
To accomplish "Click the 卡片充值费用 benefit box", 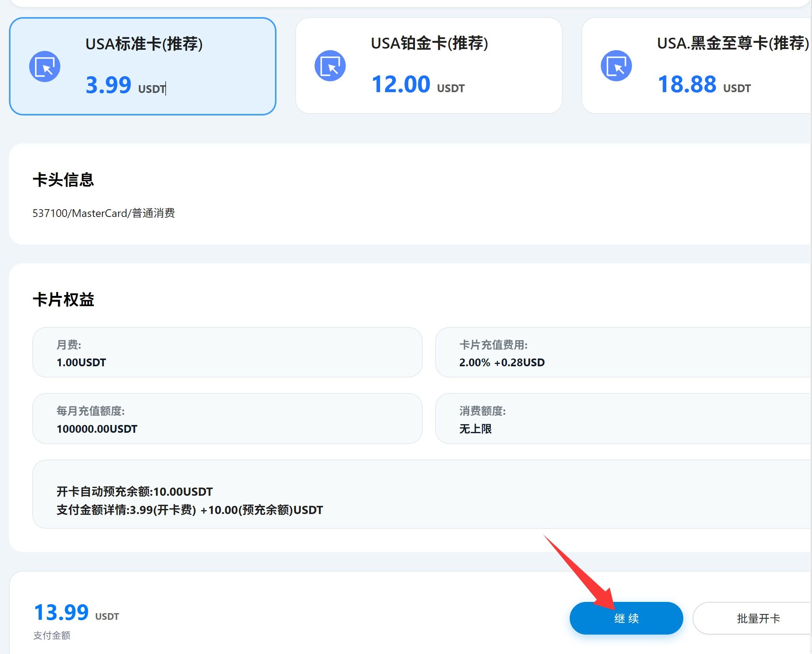I will pyautogui.click(x=622, y=352).
